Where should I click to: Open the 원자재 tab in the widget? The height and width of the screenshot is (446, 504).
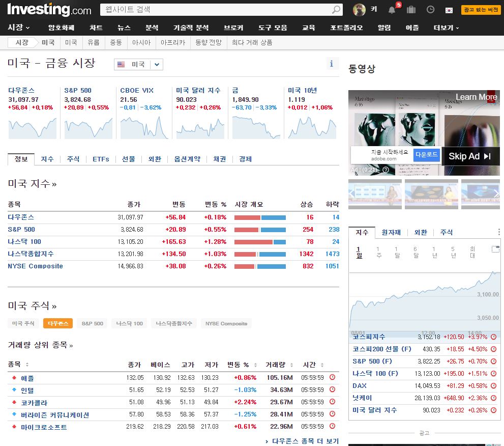pos(391,232)
